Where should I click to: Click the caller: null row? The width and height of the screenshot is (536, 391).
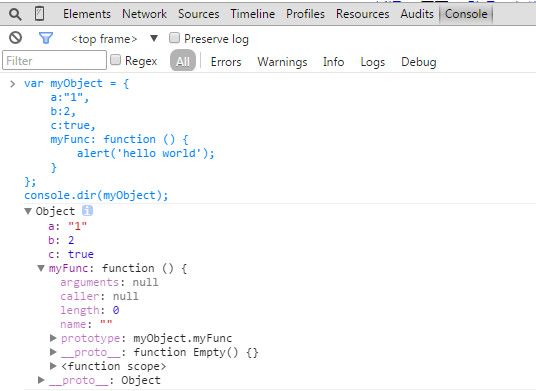click(x=99, y=296)
